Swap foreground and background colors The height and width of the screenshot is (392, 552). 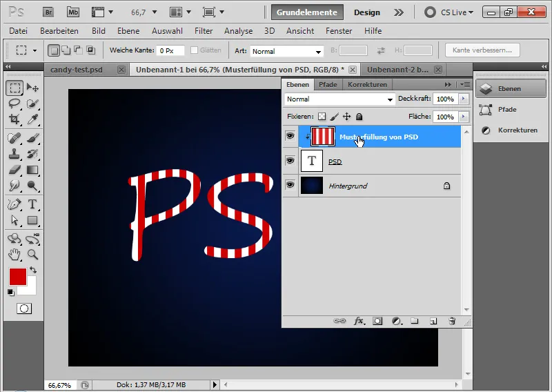(x=33, y=270)
